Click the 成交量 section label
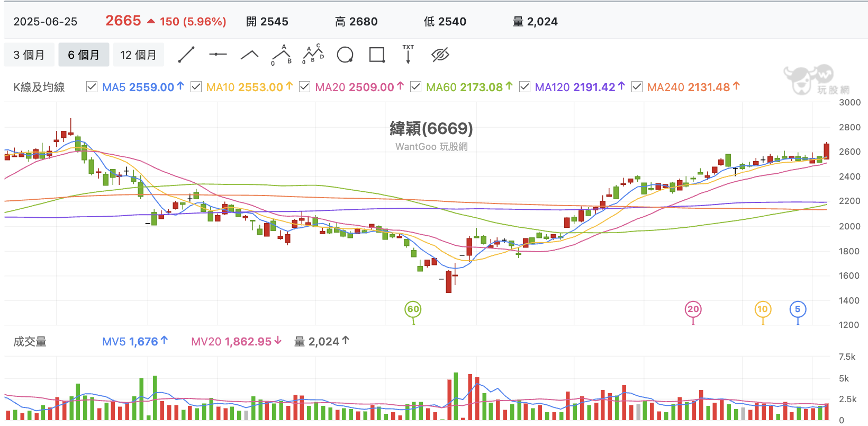Image resolution: width=868 pixels, height=426 pixels. click(x=30, y=342)
